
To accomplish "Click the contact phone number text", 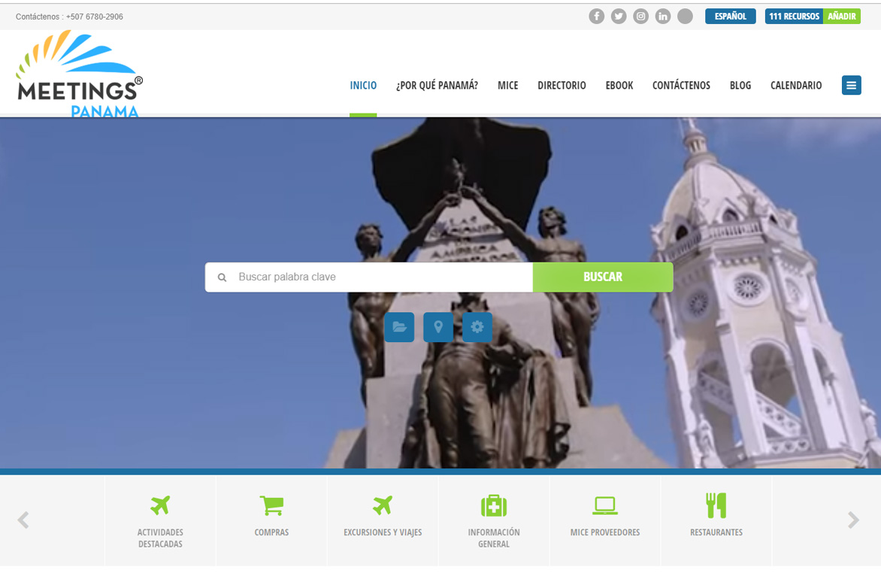I will pos(95,17).
